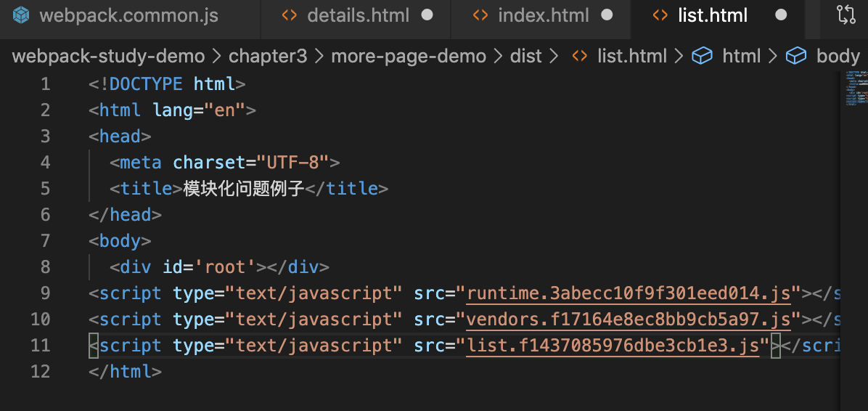Open the dist breadcrumb dropdown
The image size is (868, 411).
526,56
